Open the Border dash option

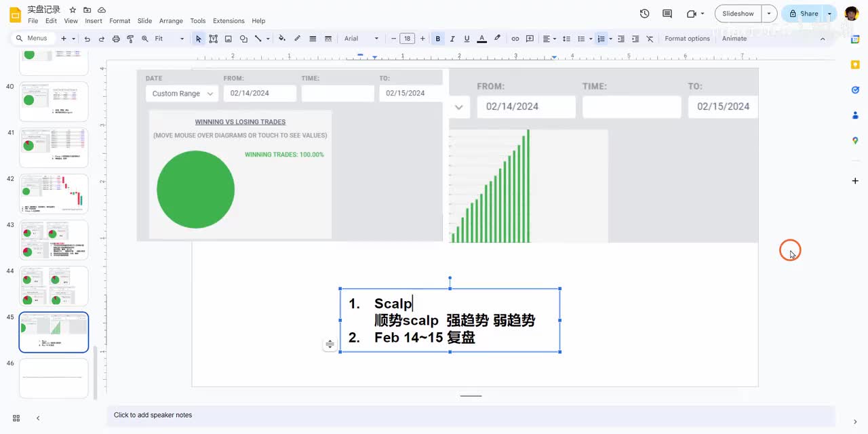[x=328, y=39]
